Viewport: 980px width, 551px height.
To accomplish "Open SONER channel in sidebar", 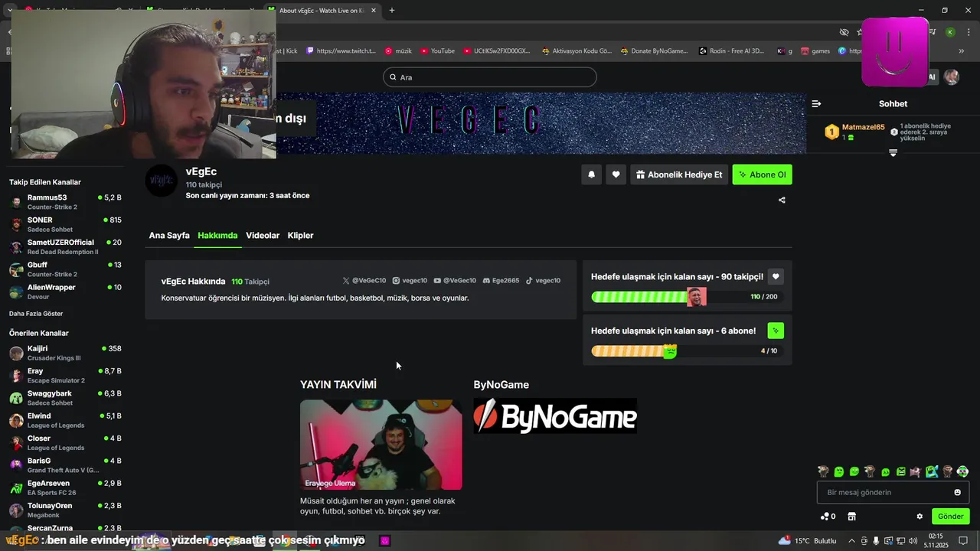I will pyautogui.click(x=65, y=224).
